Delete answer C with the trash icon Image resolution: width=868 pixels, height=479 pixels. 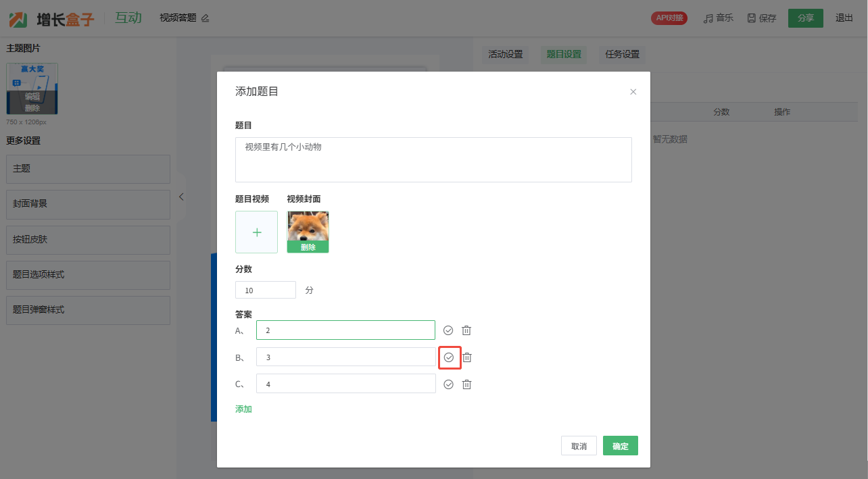pyautogui.click(x=466, y=384)
